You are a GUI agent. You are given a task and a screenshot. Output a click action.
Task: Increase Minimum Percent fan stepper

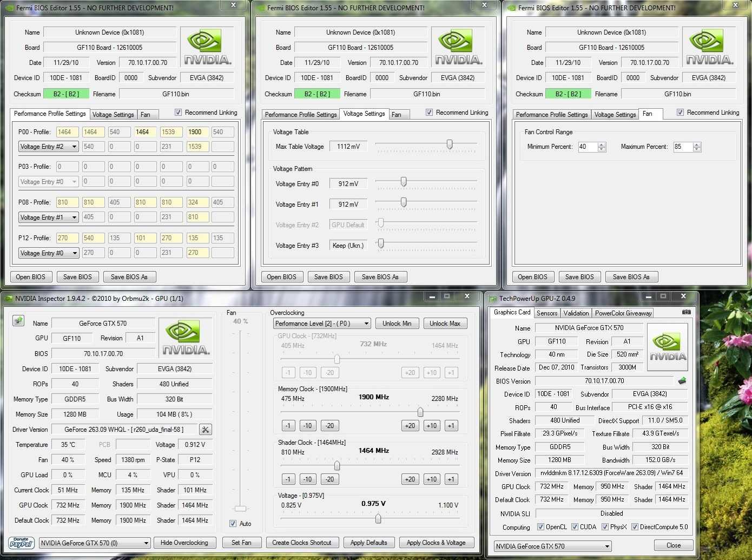[x=602, y=144]
